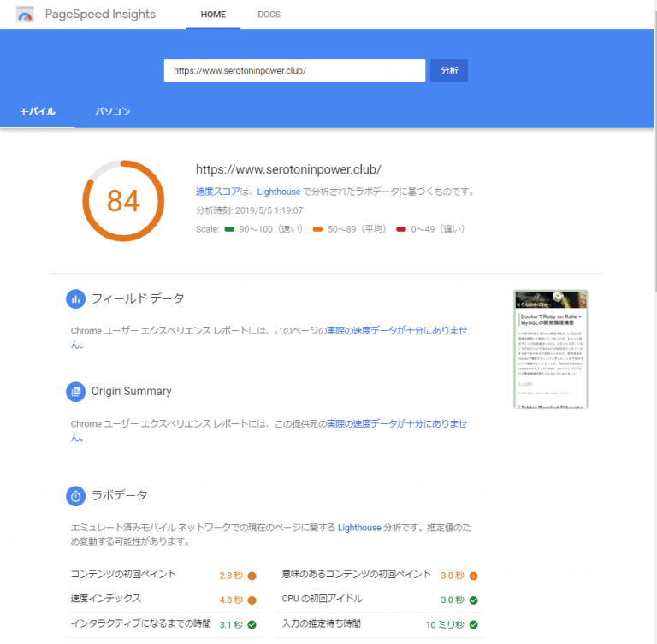Screen dimensions: 657x644
Task: Click the コンテンツの初回ペイント metric label
Action: (x=123, y=574)
